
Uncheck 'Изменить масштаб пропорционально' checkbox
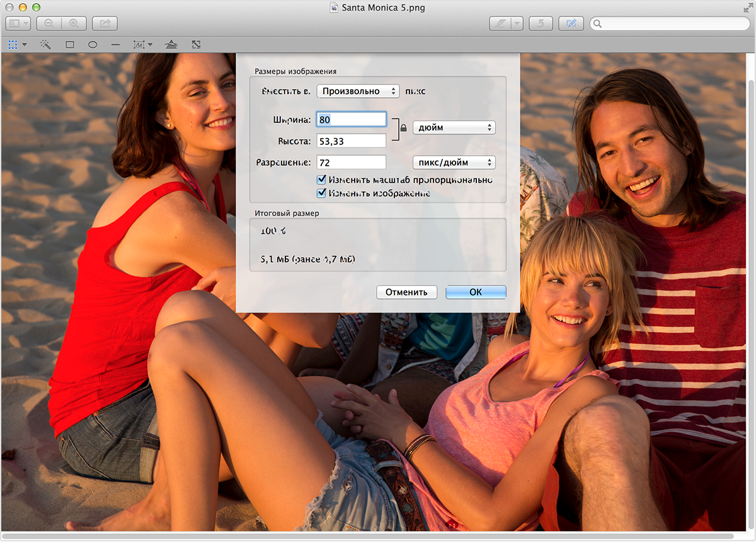[322, 180]
